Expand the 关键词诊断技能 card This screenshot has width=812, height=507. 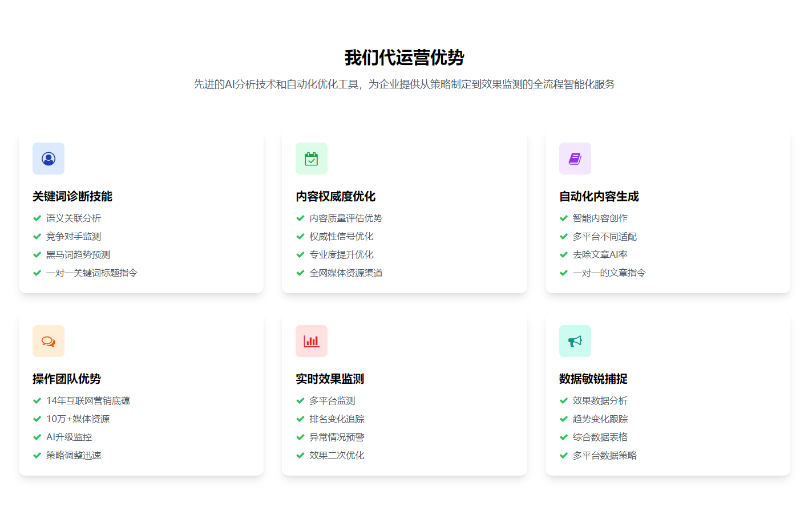(x=141, y=212)
